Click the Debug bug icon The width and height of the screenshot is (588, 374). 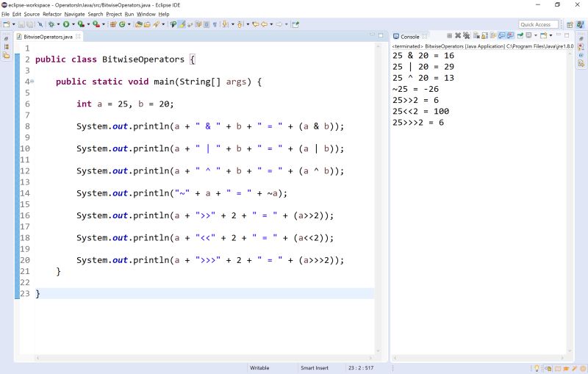pos(51,24)
